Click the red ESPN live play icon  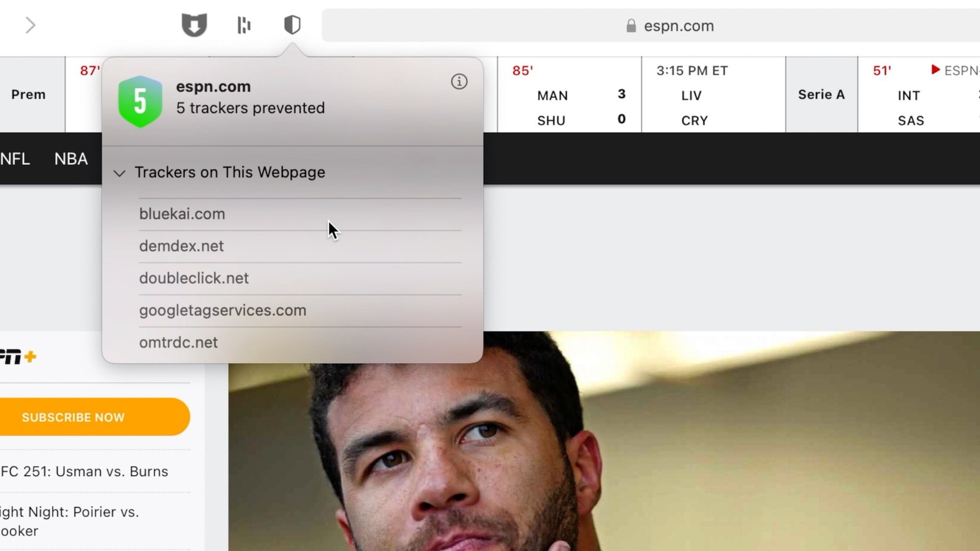935,70
